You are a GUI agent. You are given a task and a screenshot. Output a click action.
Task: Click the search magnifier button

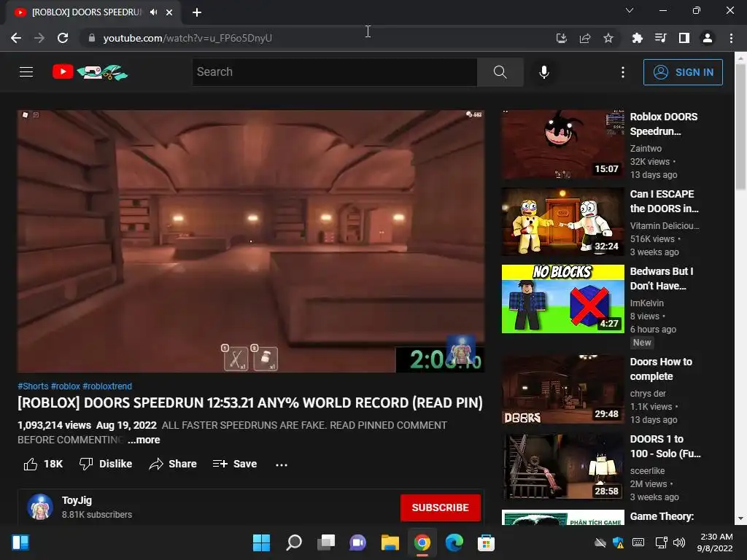pos(500,72)
